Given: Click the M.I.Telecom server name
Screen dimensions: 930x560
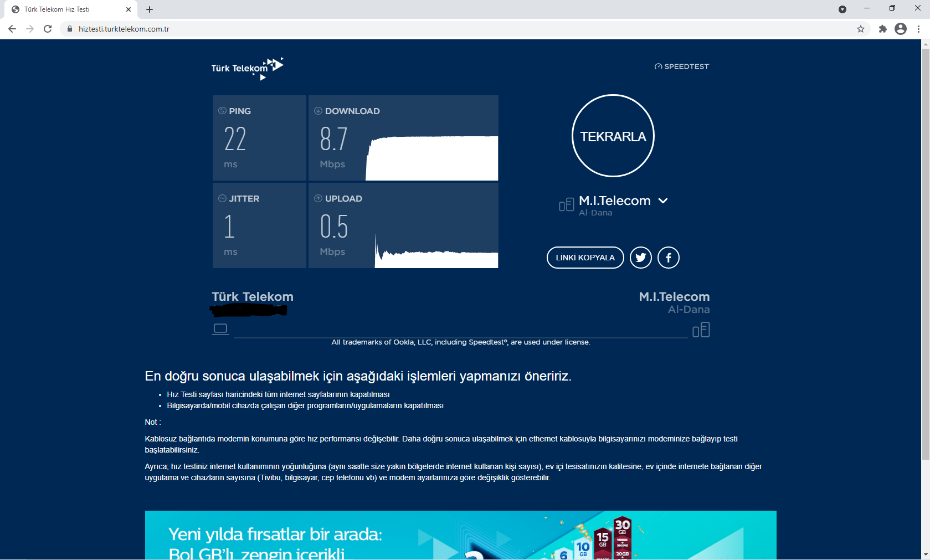Looking at the screenshot, I should 615,201.
